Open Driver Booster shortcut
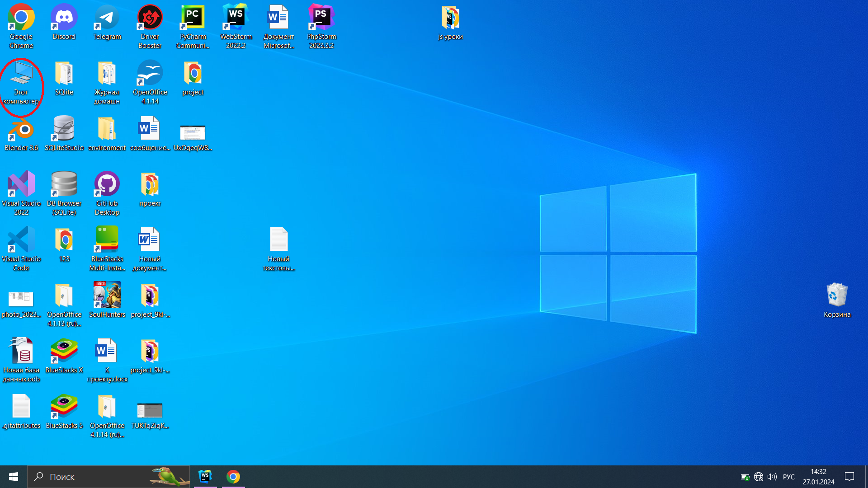 (x=150, y=26)
